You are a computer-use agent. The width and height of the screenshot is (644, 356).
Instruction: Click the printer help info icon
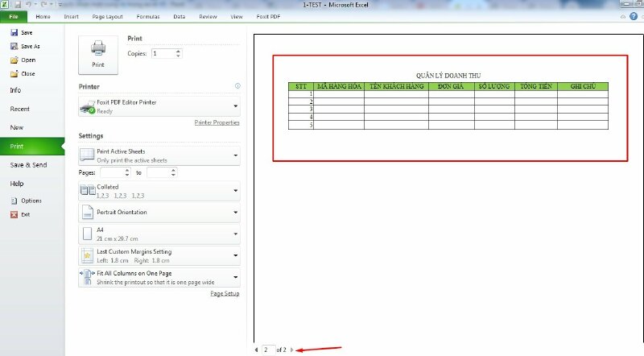coord(237,85)
